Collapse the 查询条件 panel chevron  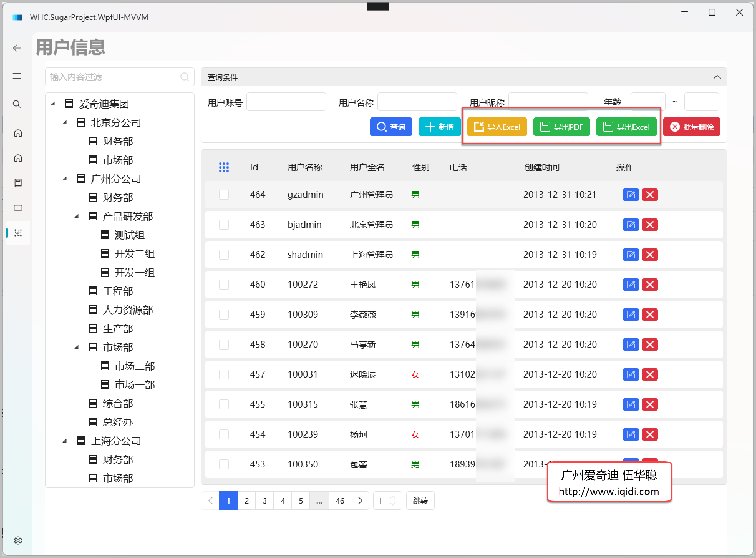pyautogui.click(x=717, y=77)
